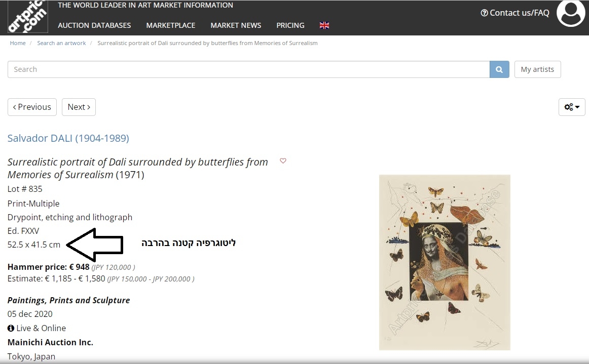
Task: Open Contact us/FAQ link
Action: coord(514,13)
